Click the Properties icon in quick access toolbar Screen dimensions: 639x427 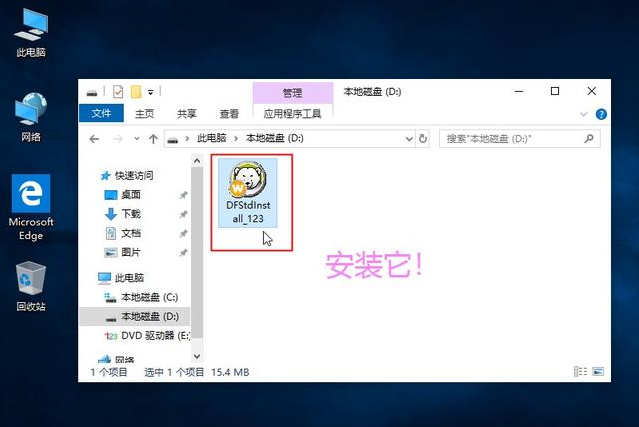tap(118, 92)
